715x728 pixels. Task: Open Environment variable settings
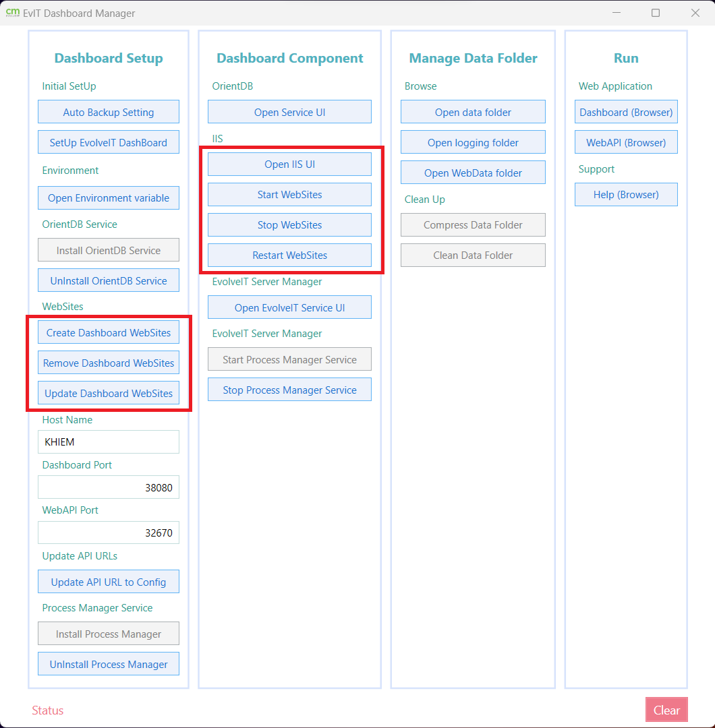108,198
